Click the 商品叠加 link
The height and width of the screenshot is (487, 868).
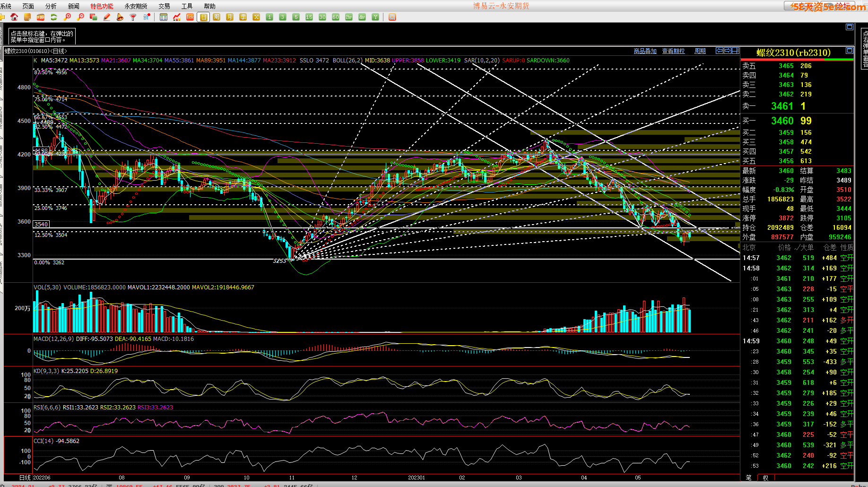coord(645,51)
